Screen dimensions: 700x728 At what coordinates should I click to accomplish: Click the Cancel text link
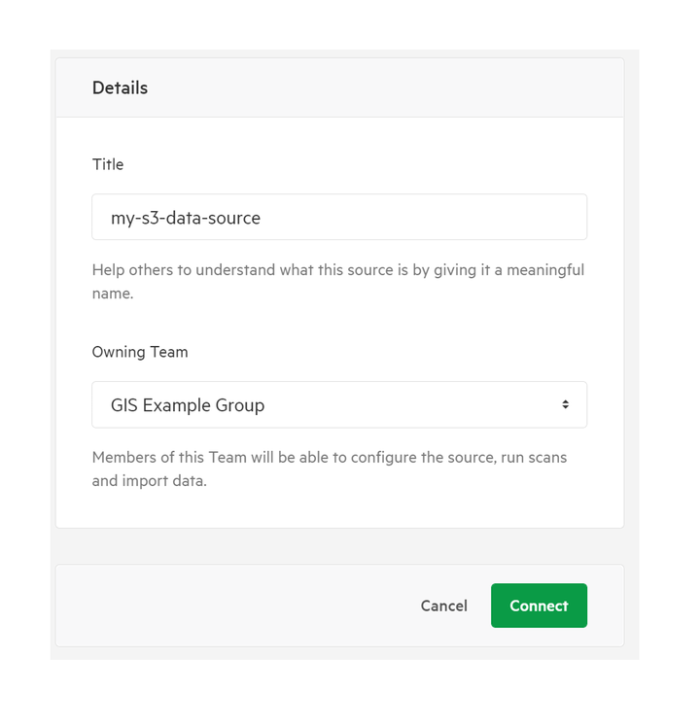pos(443,606)
